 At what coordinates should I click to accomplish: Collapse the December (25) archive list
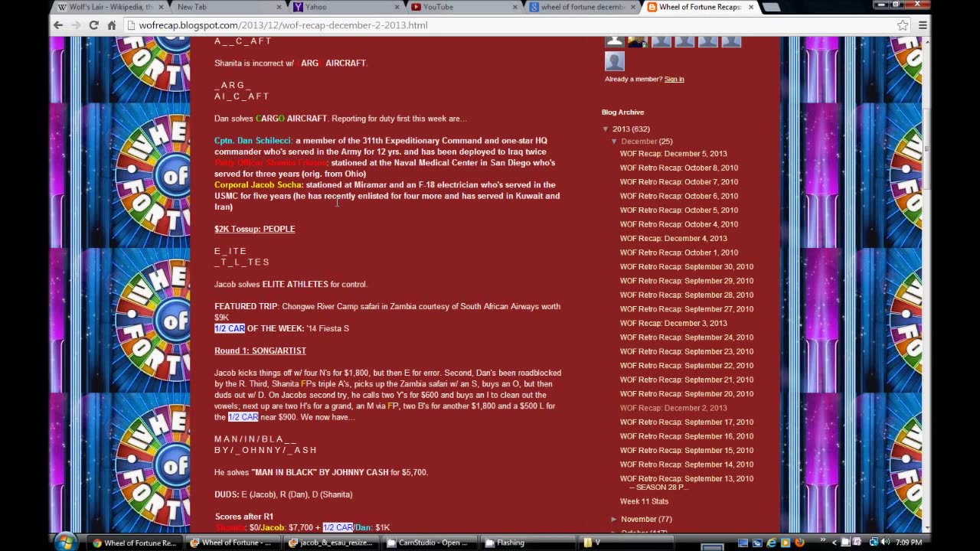614,142
